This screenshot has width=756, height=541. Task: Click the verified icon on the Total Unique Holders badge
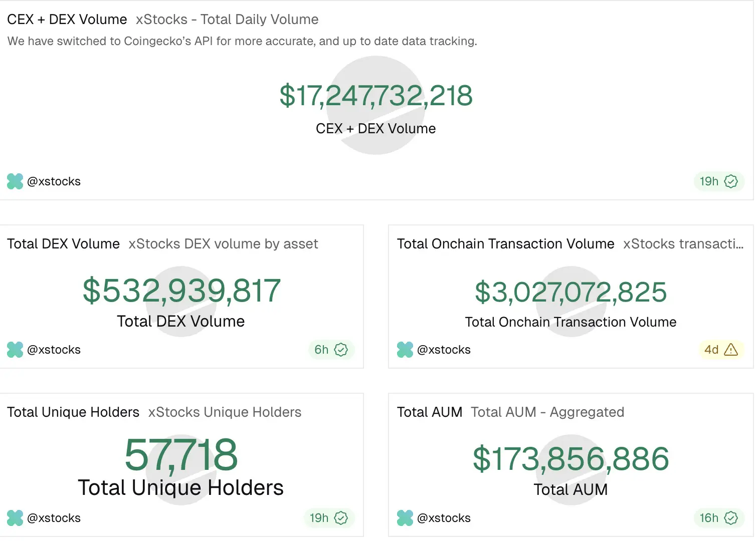coord(341,518)
